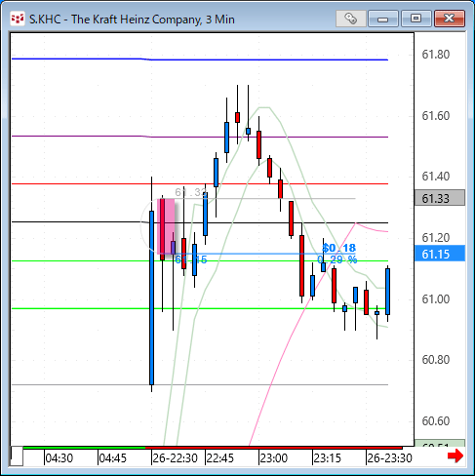
Task: Click the 23:00 time axis label
Action: point(274,458)
